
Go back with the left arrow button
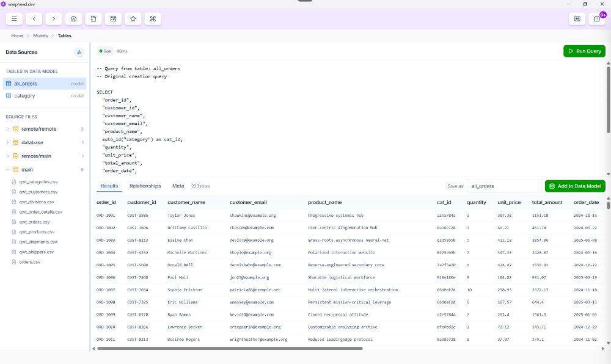point(34,19)
